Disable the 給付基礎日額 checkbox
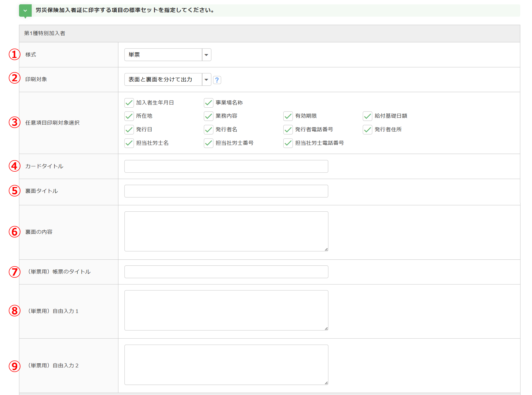532x395 pixels. coord(367,116)
